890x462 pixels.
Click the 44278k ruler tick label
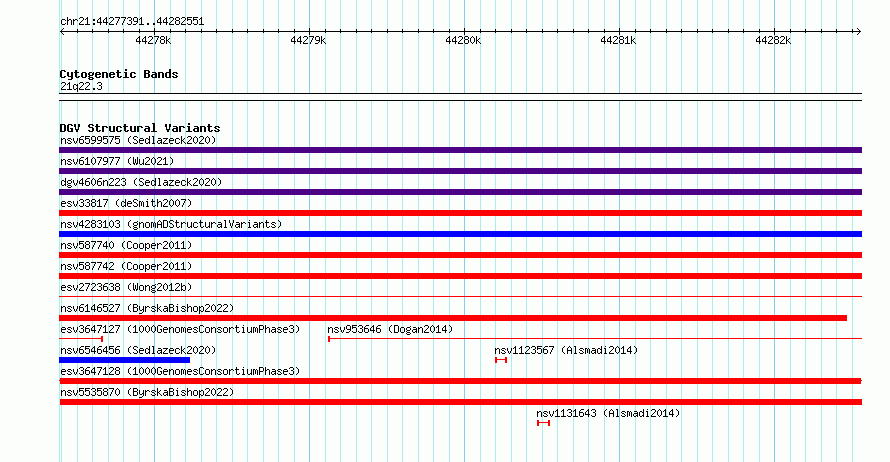click(x=153, y=40)
